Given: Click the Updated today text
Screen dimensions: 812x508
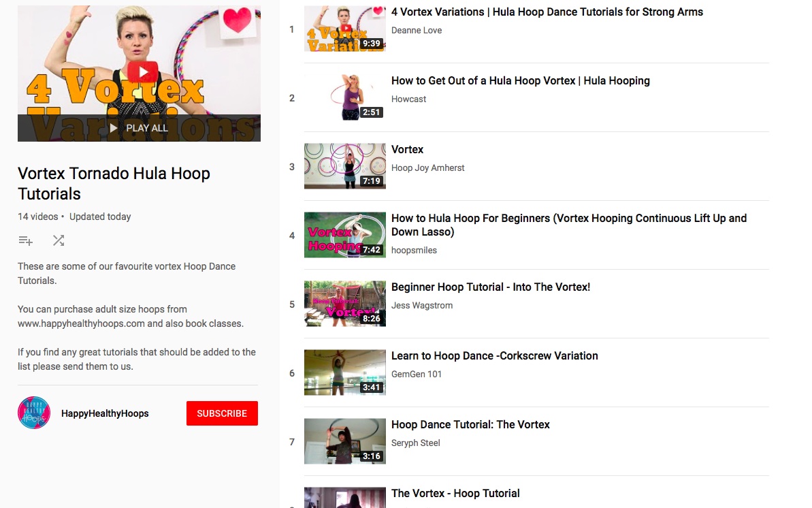Looking at the screenshot, I should click(x=100, y=217).
